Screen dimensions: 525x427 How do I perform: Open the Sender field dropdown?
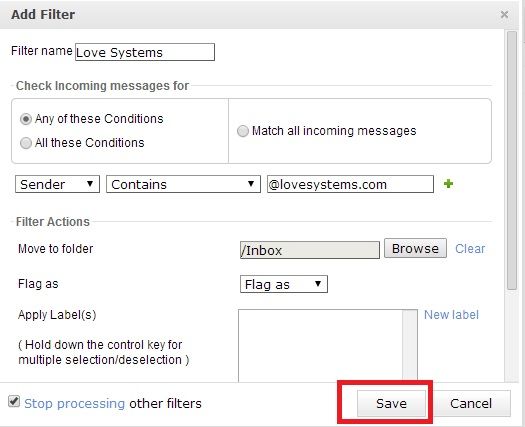coord(57,184)
